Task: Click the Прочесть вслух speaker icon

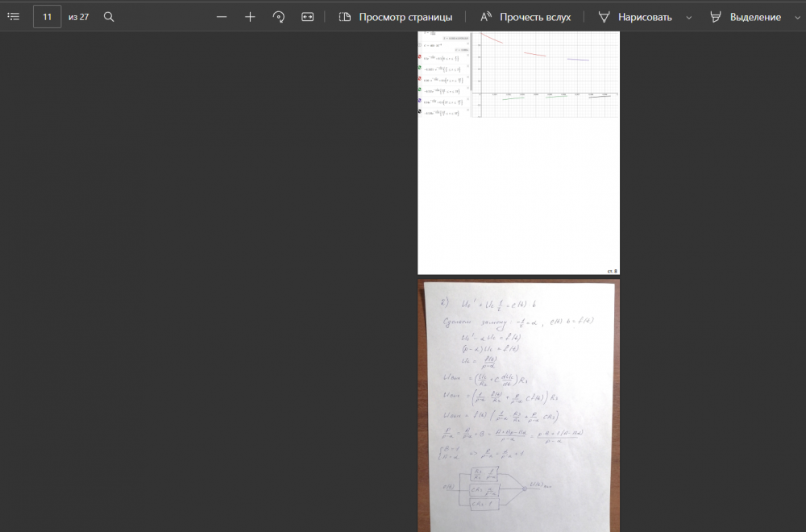Action: [x=486, y=17]
